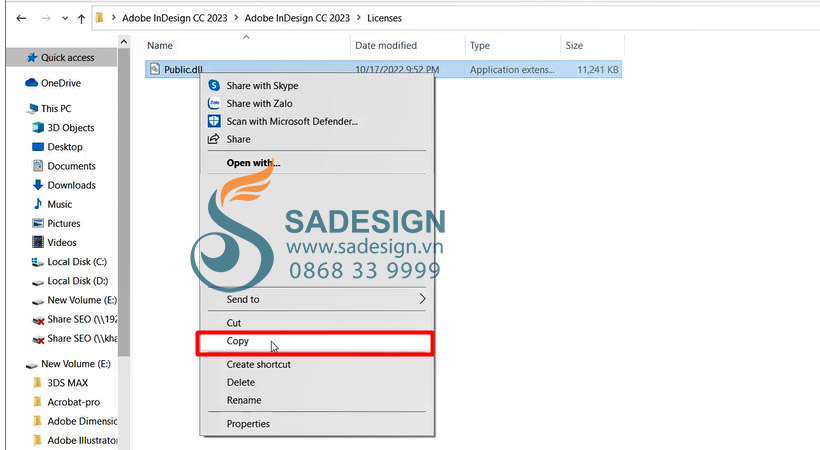Open 3D Objects folder in sidebar
Viewport: 820px width, 450px height.
point(71,128)
